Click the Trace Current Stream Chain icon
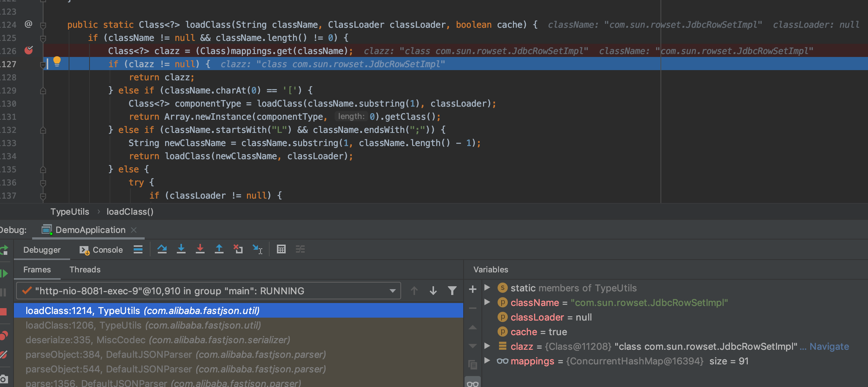The height and width of the screenshot is (387, 868). pos(300,249)
